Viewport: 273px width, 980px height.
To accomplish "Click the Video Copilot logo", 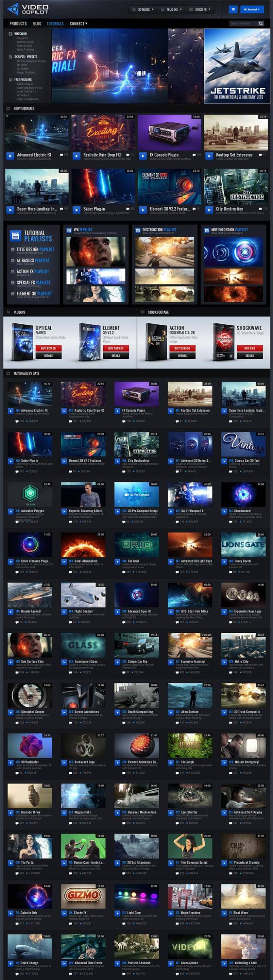I will click(x=28, y=9).
